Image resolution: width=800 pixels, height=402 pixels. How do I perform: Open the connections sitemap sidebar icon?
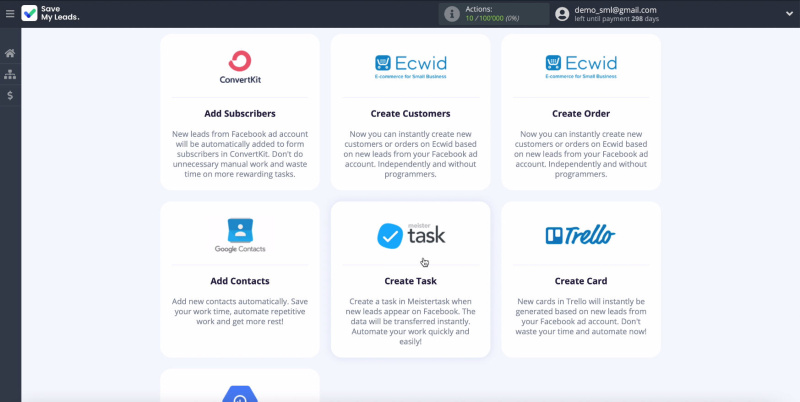pos(10,74)
